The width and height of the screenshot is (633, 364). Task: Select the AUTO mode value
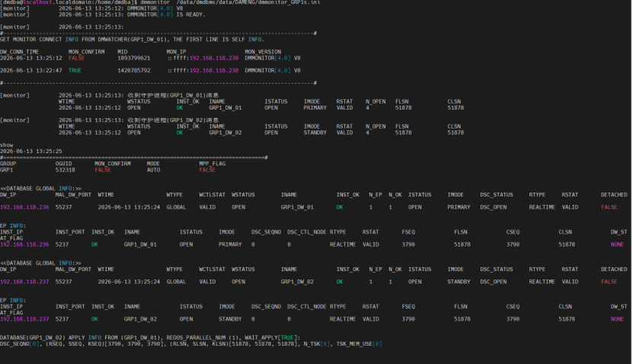[x=153, y=170]
